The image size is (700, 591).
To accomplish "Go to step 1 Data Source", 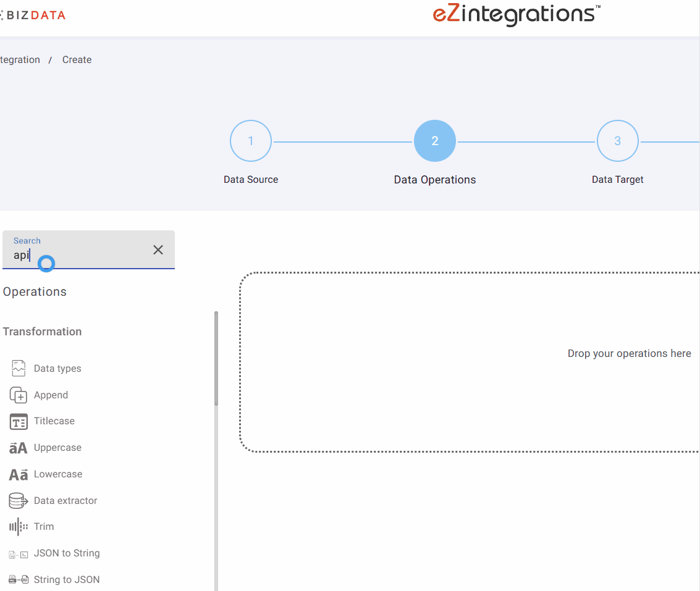I will coord(251,141).
